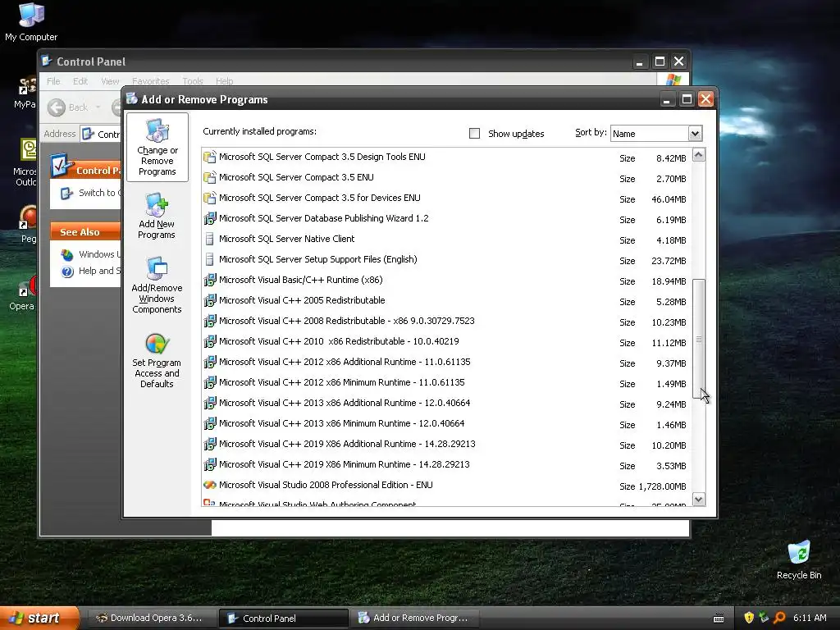The height and width of the screenshot is (630, 840).
Task: Click icon of Visual C++ 2008 Redistributable
Action: point(210,321)
